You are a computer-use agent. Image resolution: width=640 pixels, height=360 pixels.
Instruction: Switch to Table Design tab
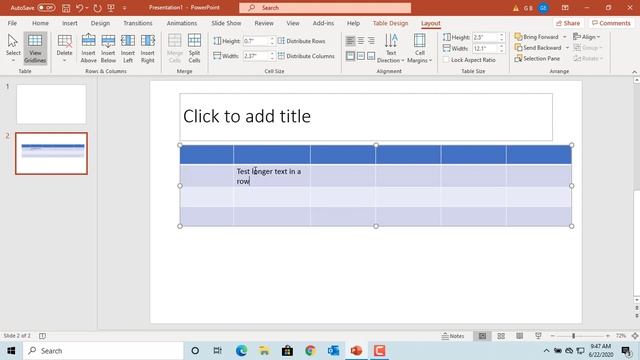tap(390, 23)
